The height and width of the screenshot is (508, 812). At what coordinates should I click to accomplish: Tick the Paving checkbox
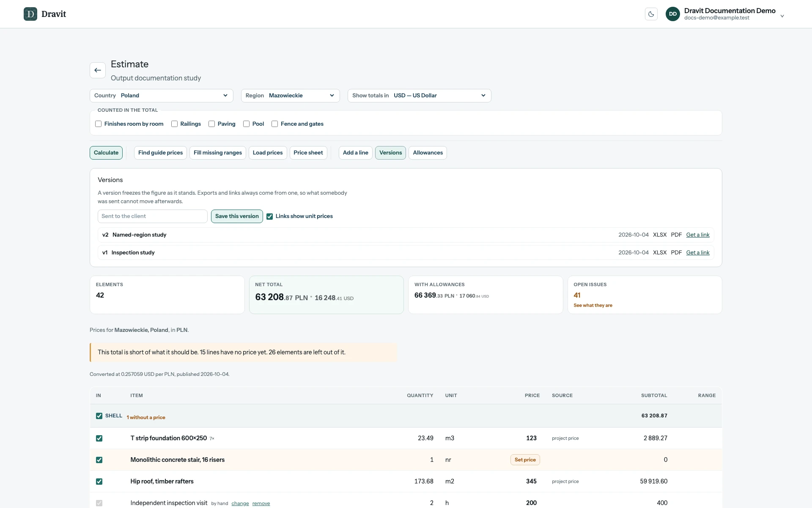click(212, 124)
